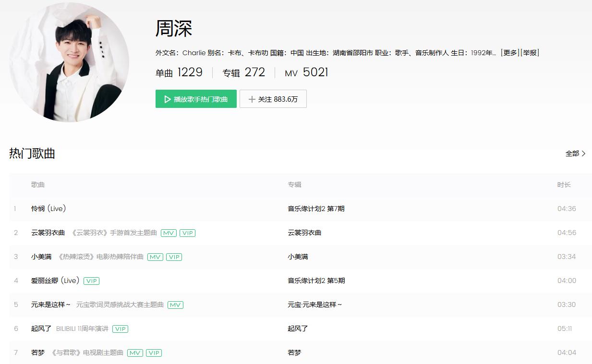
Task: Click the VIP badge on 爱丽丝卿 (Live)
Action: click(91, 281)
